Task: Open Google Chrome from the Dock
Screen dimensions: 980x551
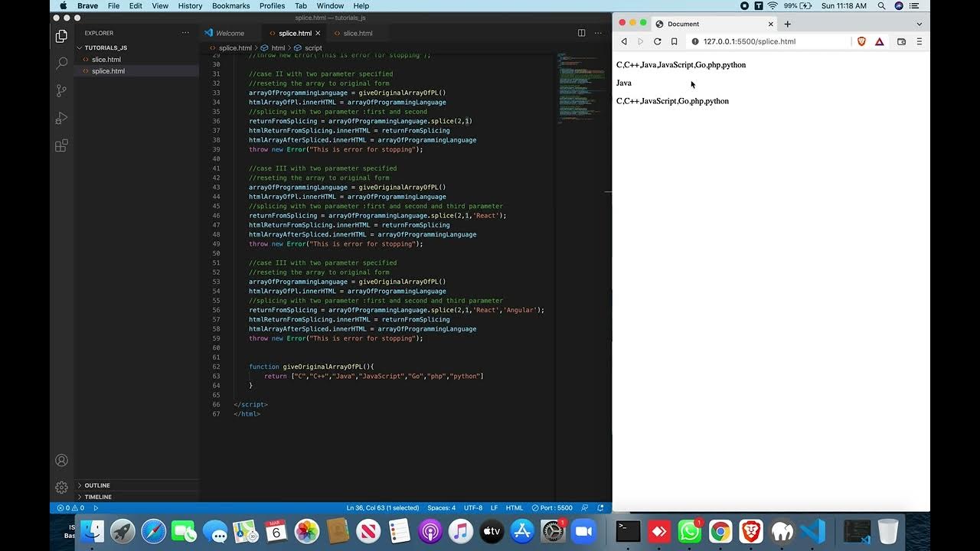Action: [x=720, y=530]
